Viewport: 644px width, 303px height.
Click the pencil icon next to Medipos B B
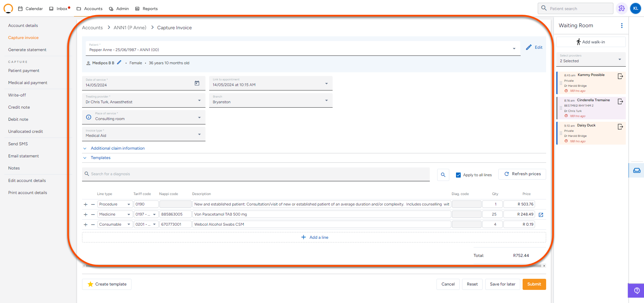(x=119, y=63)
